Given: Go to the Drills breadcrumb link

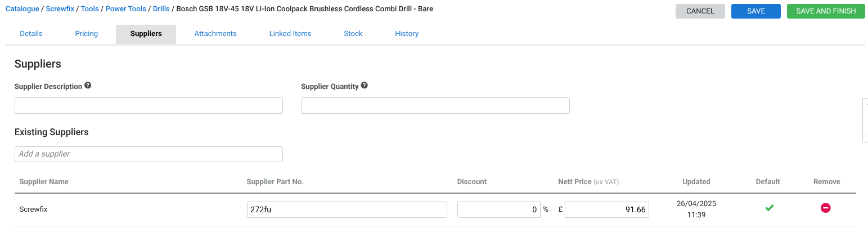Looking at the screenshot, I should coord(161,9).
